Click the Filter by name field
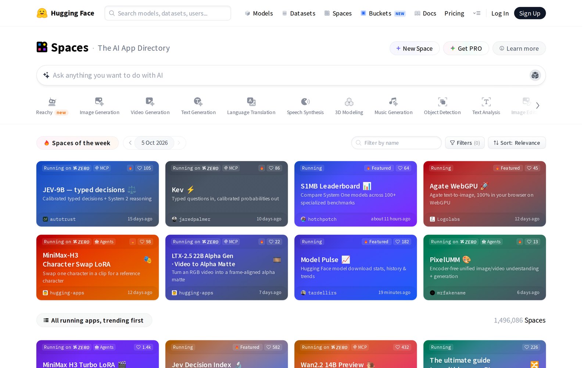 [x=396, y=143]
